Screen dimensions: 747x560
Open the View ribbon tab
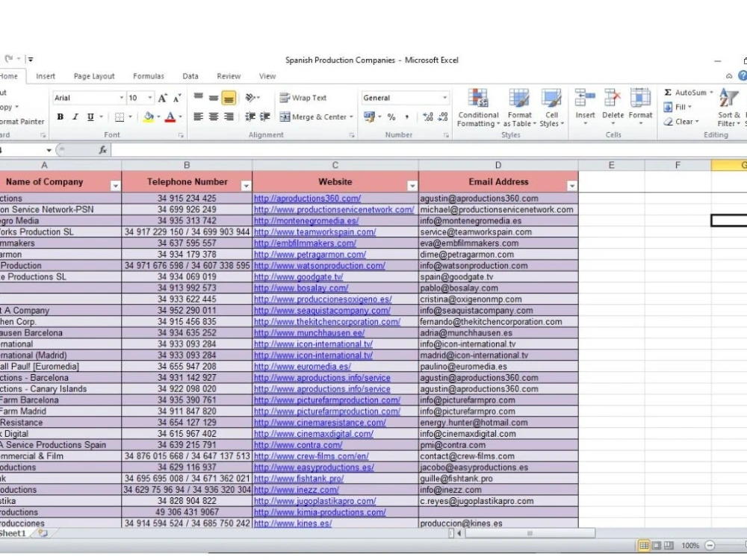click(x=267, y=76)
